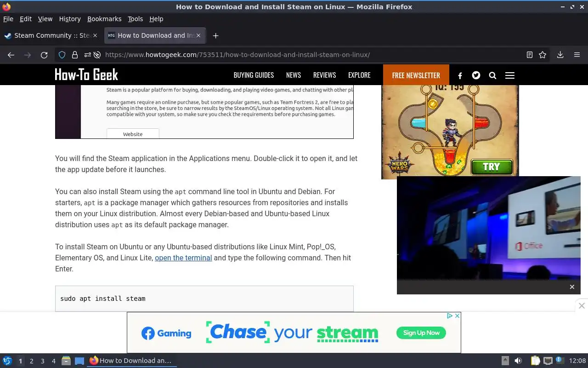
Task: Click the show desktop taskbar icon
Action: (79, 361)
